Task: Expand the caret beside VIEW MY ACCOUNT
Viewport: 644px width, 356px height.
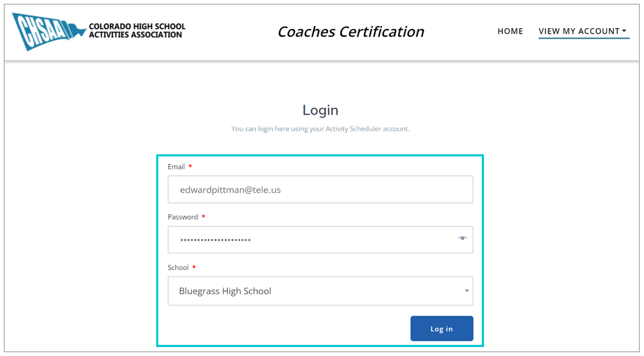Action: (x=624, y=31)
